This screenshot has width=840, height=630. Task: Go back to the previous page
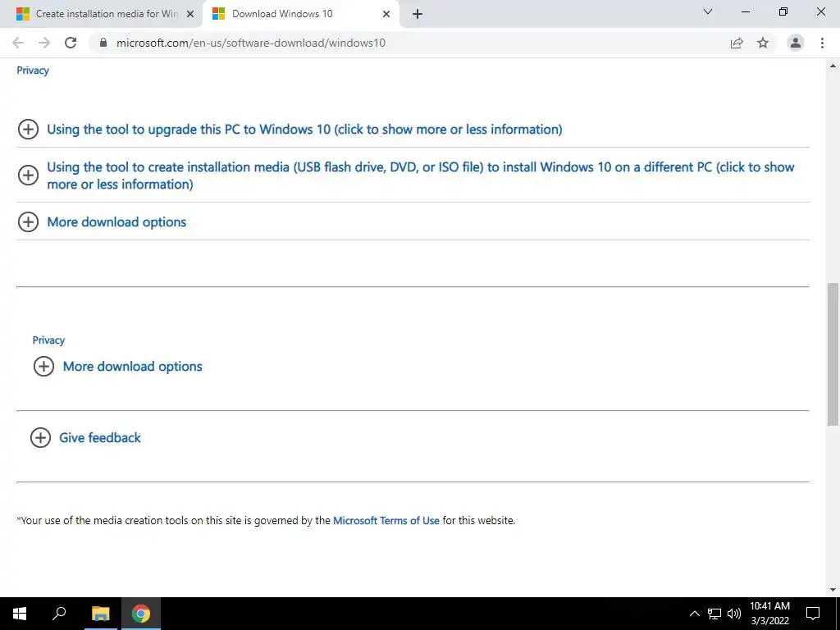(18, 43)
